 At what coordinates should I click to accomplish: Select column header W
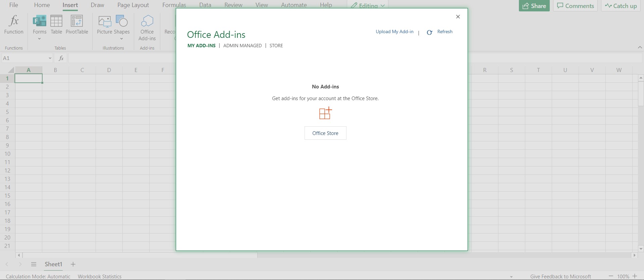coord(619,70)
